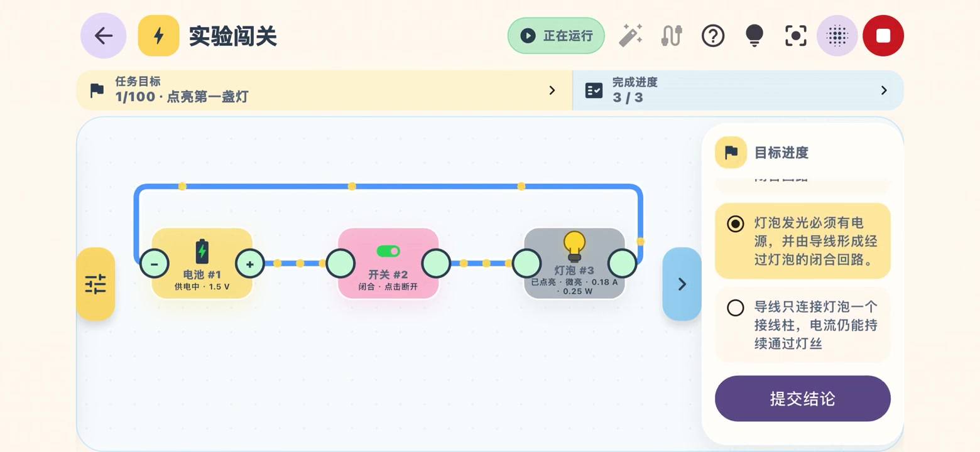
Task: Toggle the 开关 #2 switch off
Action: (388, 251)
